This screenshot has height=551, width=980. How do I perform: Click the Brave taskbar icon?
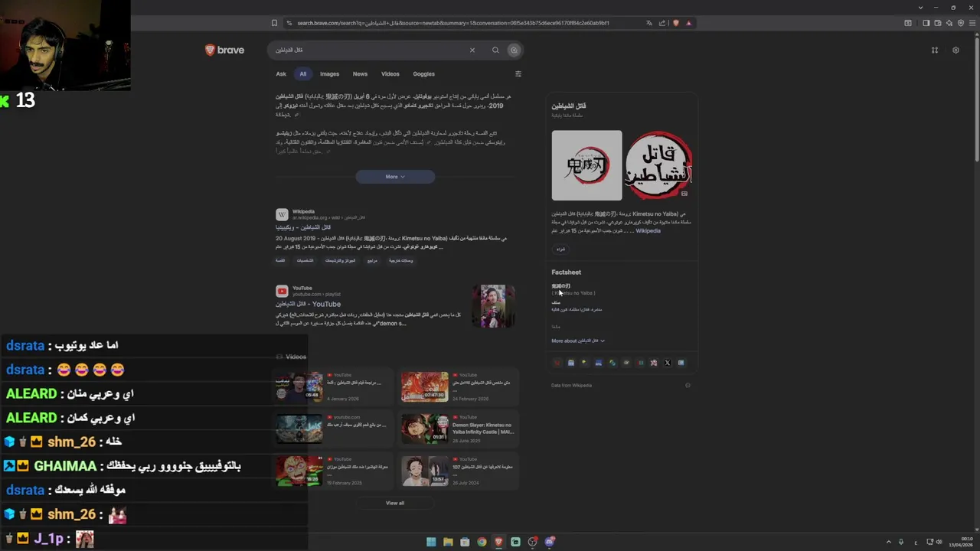pyautogui.click(x=498, y=542)
